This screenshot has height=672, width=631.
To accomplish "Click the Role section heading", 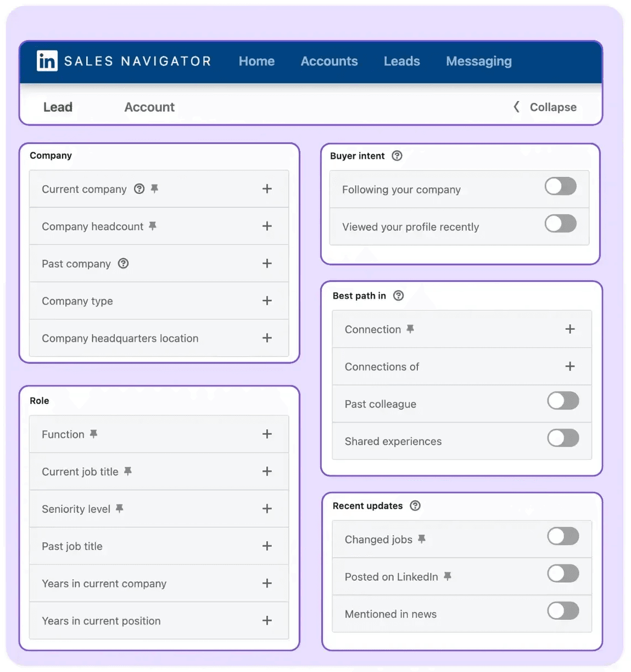I will point(40,401).
